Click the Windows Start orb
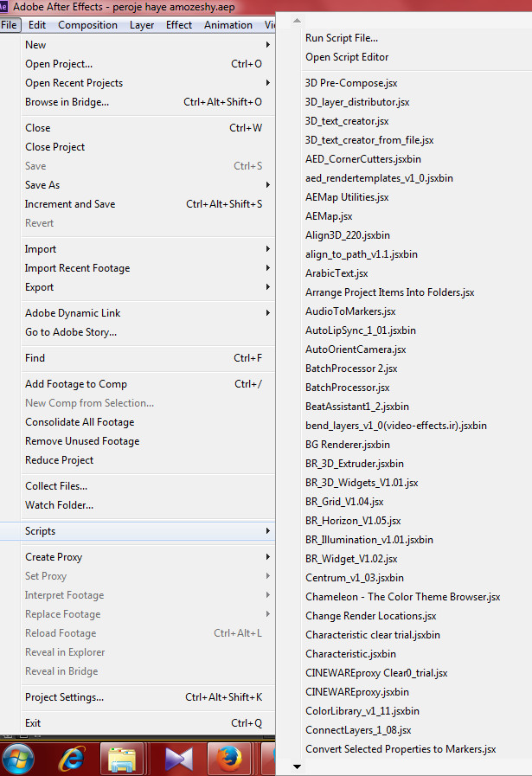Screen dimensions: 532x776 click(x=18, y=758)
